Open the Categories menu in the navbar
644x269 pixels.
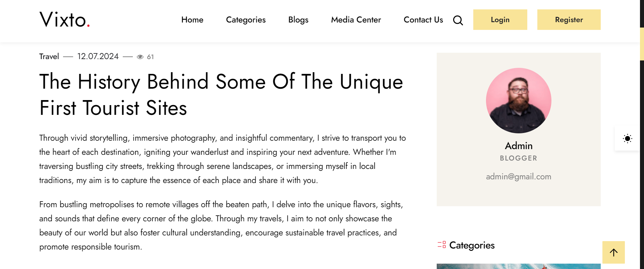click(246, 20)
